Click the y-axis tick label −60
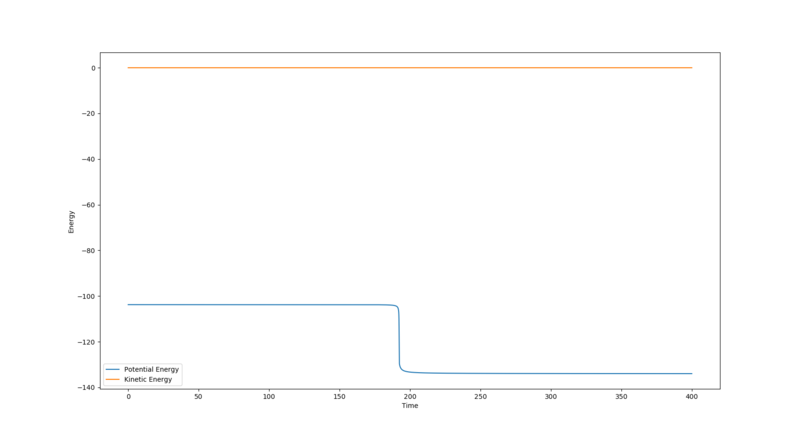Viewport: 800px width, 437px height. [90, 205]
